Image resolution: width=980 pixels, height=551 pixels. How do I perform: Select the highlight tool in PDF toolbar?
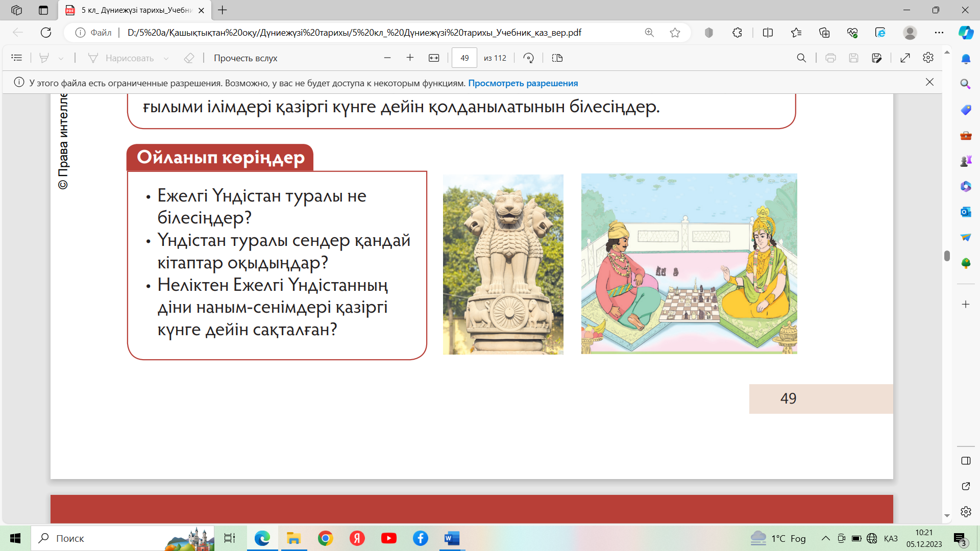click(44, 58)
